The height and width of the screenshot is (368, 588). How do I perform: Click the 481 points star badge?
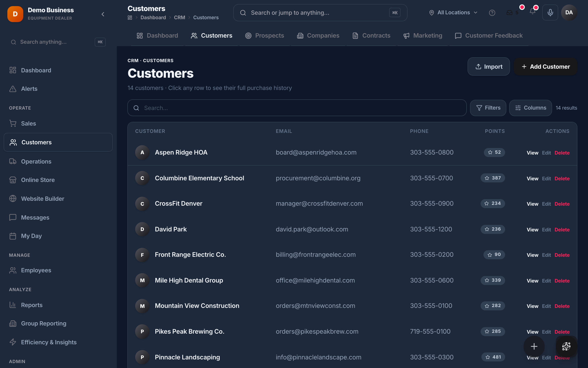point(493,357)
